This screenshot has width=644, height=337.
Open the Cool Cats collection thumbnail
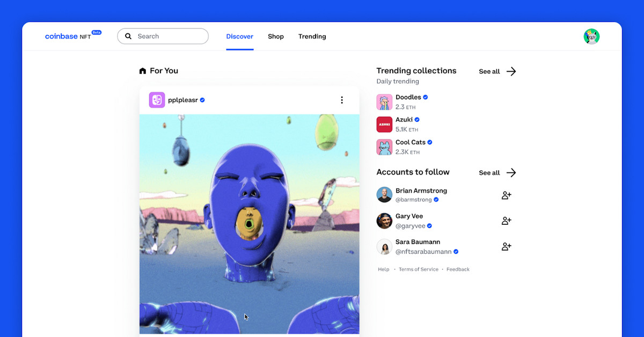(x=384, y=147)
